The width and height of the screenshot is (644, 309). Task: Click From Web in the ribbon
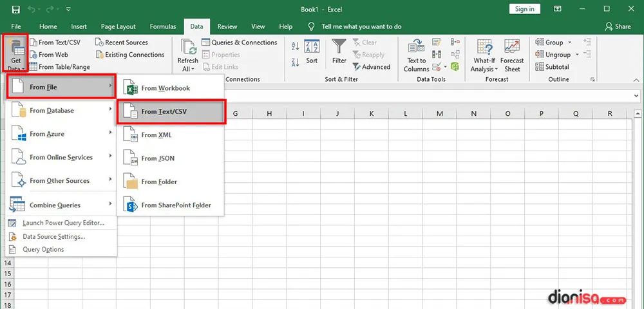point(50,55)
